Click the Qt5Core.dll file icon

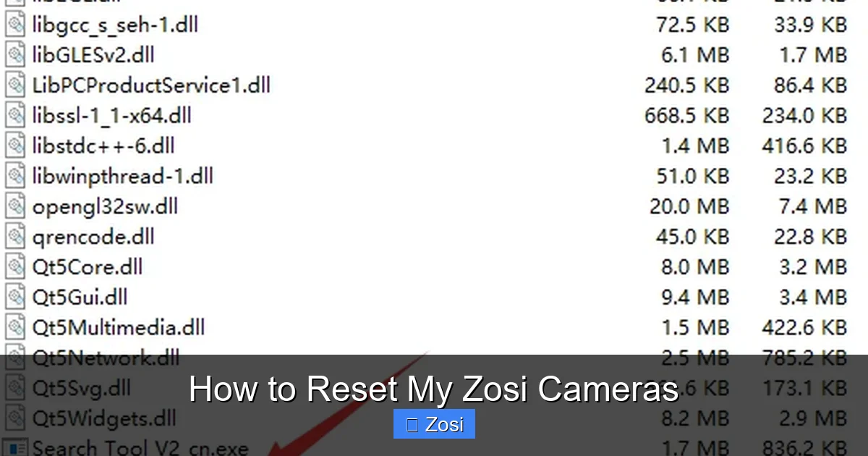pos(14,267)
